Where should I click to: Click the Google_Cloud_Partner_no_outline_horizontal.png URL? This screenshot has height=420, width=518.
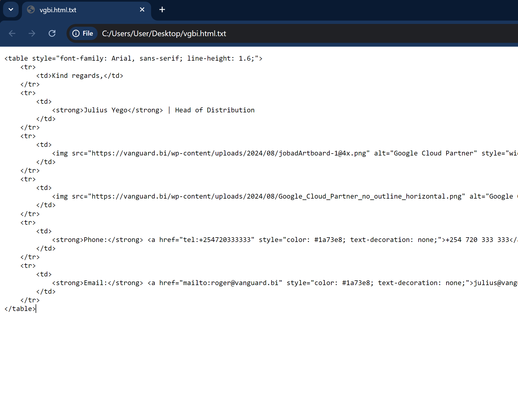(x=277, y=196)
